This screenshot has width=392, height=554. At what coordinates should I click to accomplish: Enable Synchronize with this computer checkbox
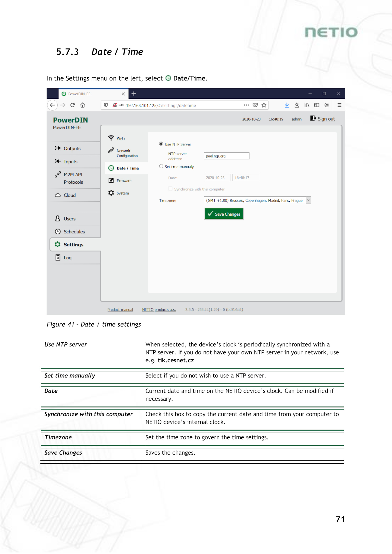pos(170,189)
